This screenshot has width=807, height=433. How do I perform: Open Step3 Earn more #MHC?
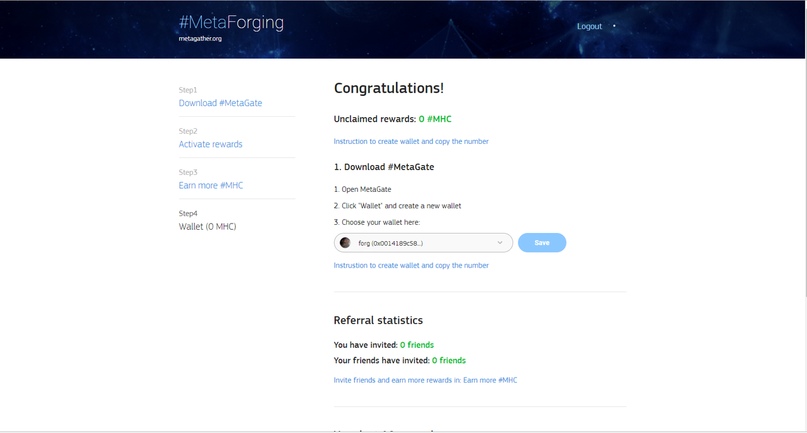pyautogui.click(x=210, y=185)
